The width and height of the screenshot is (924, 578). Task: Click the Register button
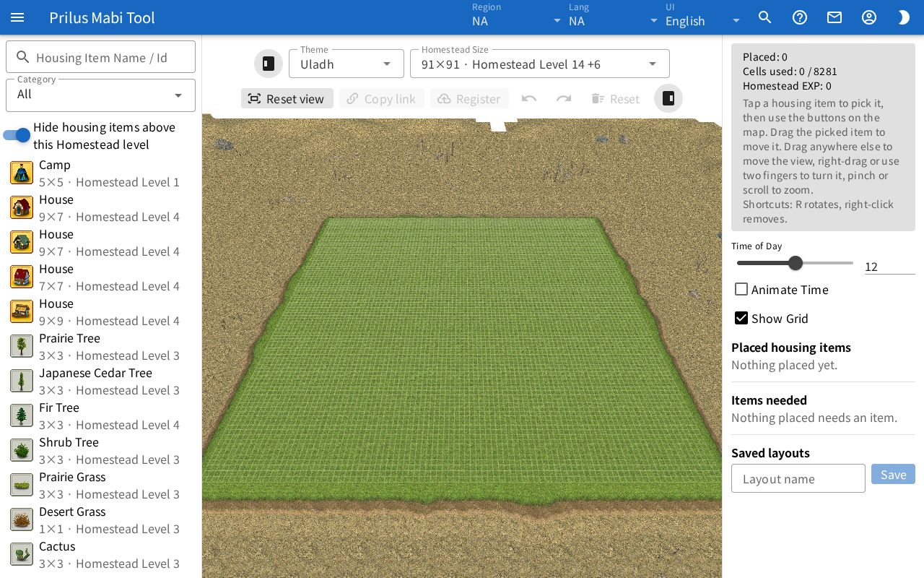tap(469, 98)
